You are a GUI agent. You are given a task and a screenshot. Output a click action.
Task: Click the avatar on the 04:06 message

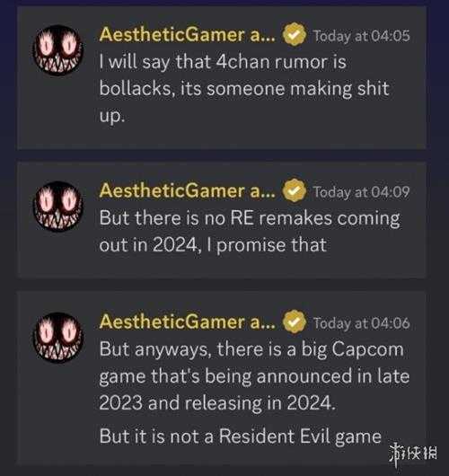click(x=57, y=338)
